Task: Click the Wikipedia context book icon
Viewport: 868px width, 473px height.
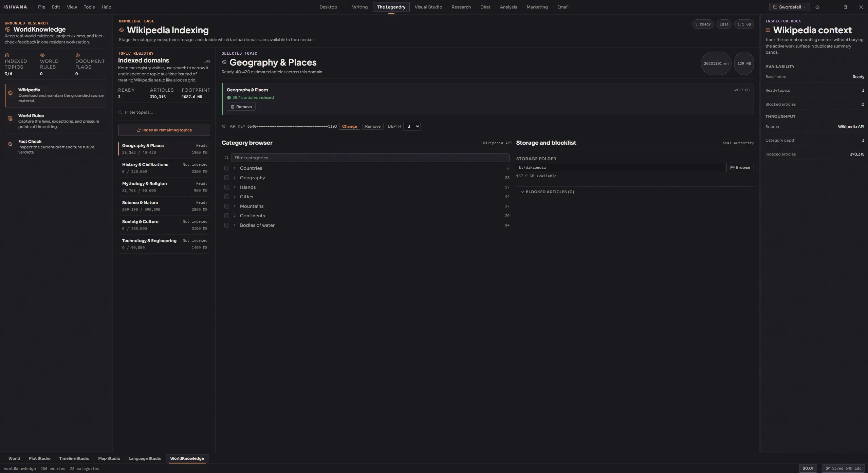Action: click(768, 30)
